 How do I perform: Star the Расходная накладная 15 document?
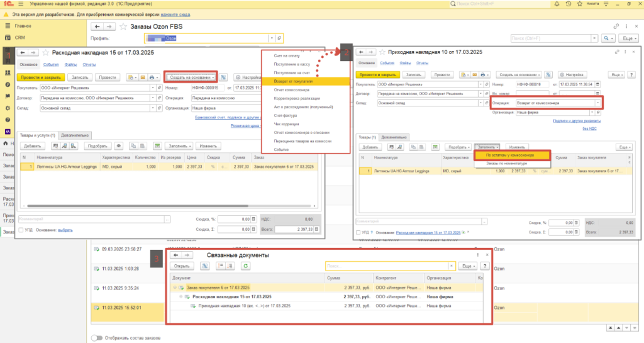[45, 53]
